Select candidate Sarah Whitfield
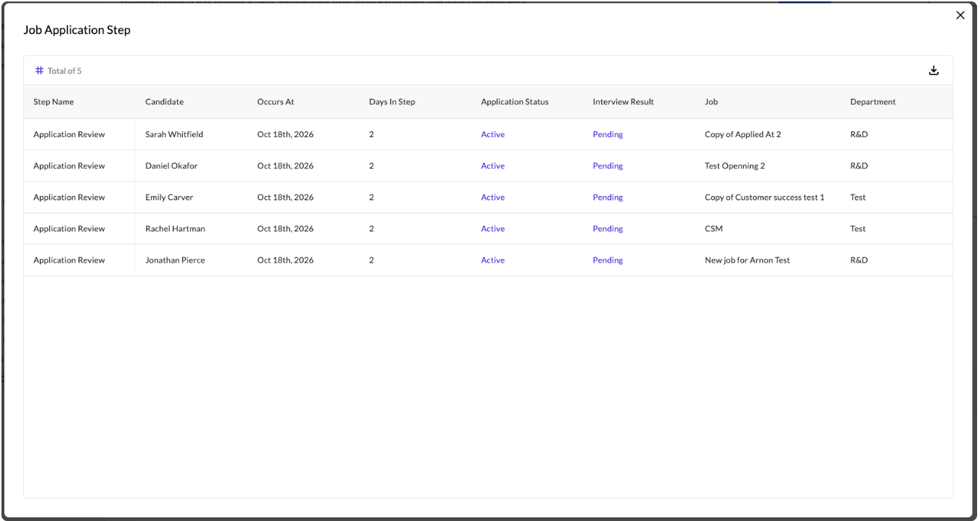 tap(174, 134)
